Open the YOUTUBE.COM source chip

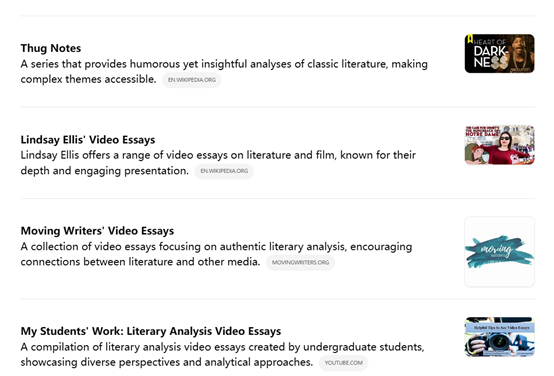pyautogui.click(x=343, y=363)
